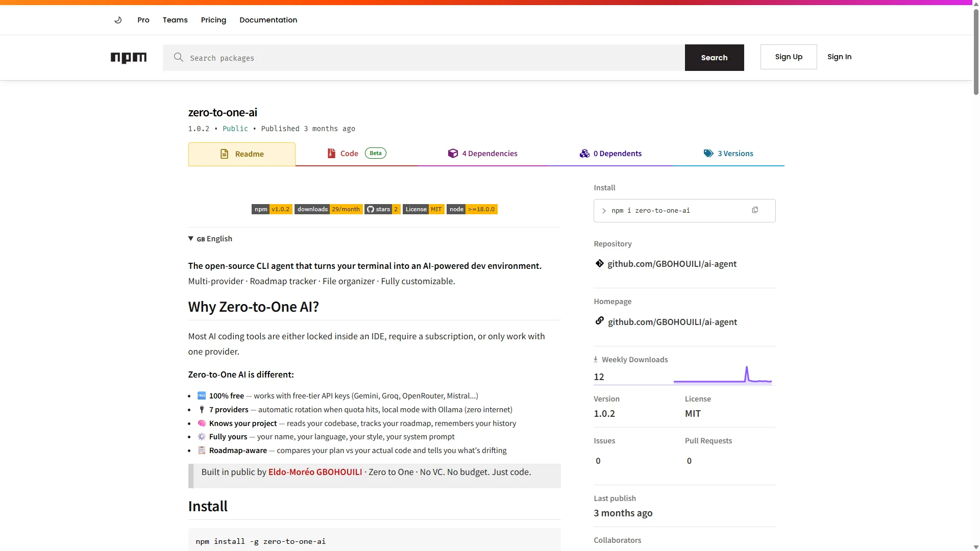Open the Documentation link
This screenshot has width=980, height=551.
tap(268, 20)
